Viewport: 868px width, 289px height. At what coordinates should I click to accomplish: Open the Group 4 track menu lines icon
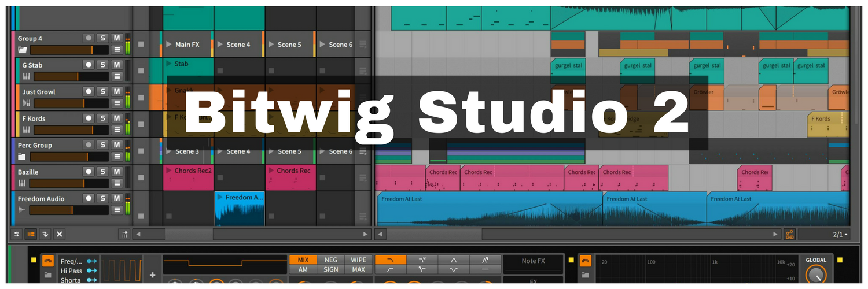tap(116, 50)
